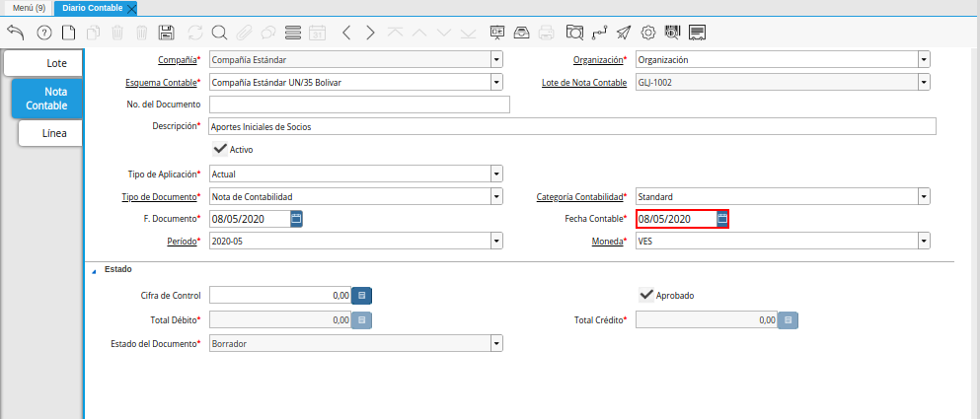Move to previous record up arrow
The height and width of the screenshot is (419, 980).
click(x=419, y=33)
